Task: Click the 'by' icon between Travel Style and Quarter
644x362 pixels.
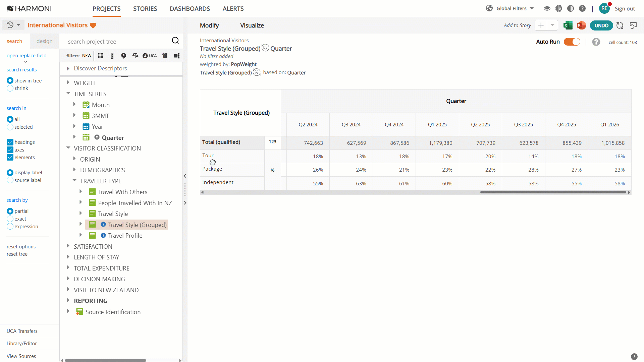Action: pos(265,48)
